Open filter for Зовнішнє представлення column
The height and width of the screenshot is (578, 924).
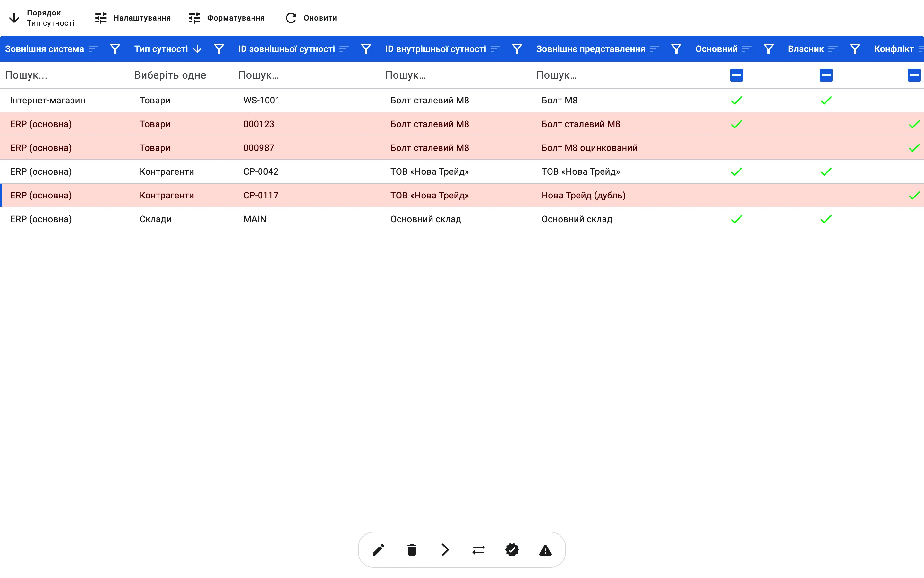click(x=676, y=49)
